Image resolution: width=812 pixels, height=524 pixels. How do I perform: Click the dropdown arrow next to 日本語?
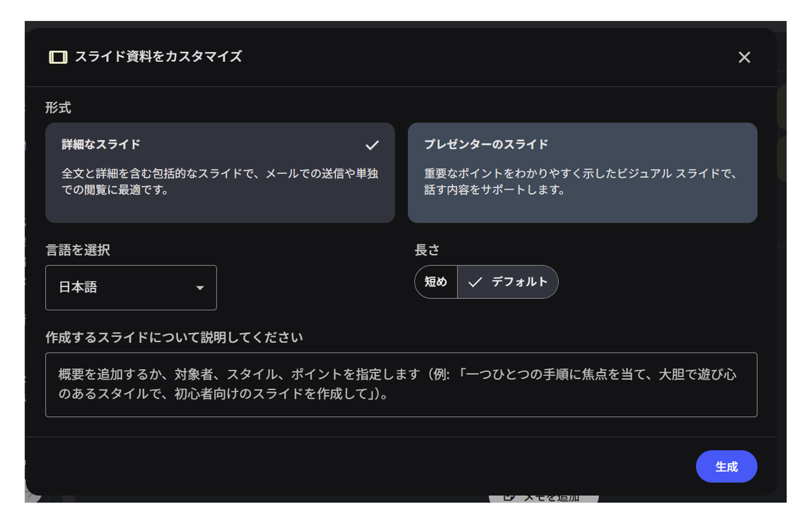pos(200,288)
